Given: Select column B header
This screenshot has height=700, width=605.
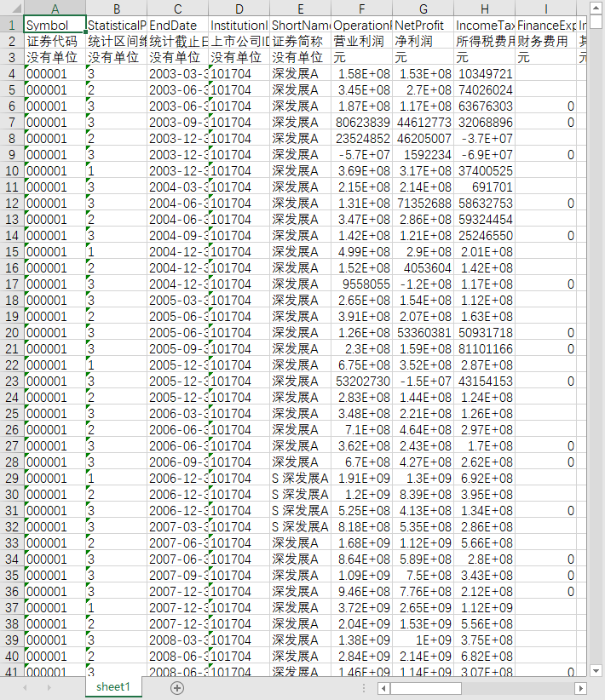Looking at the screenshot, I should [116, 9].
